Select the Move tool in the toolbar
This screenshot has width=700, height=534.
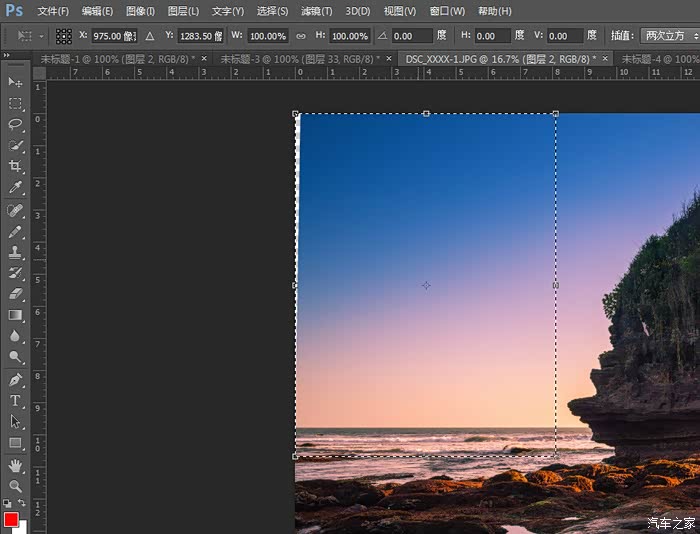pyautogui.click(x=15, y=82)
